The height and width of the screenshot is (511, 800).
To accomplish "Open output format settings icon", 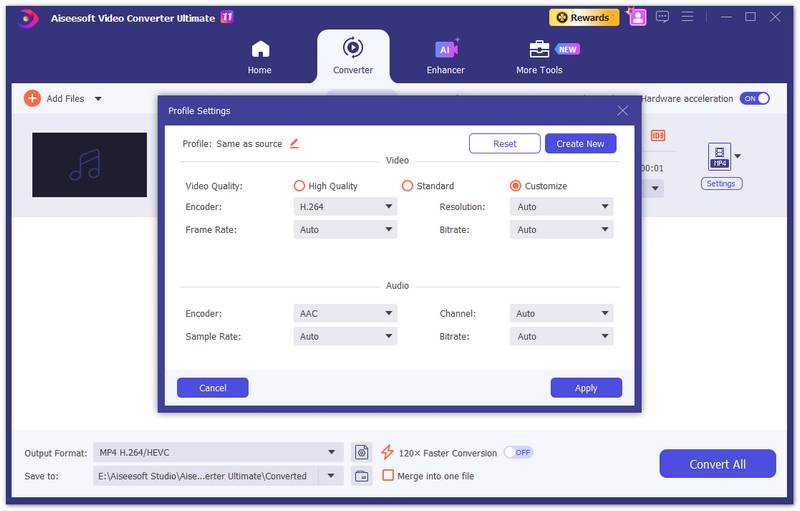I will 361,453.
